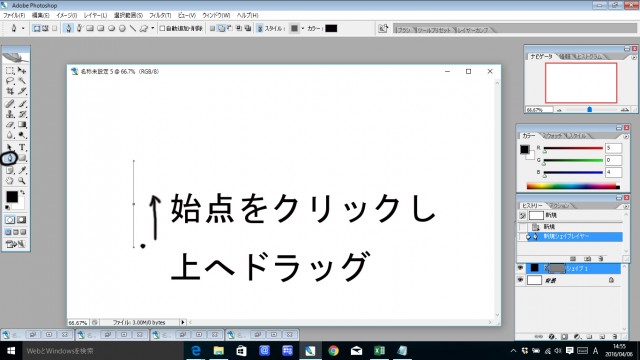Select the Lasso tool

click(x=10, y=81)
